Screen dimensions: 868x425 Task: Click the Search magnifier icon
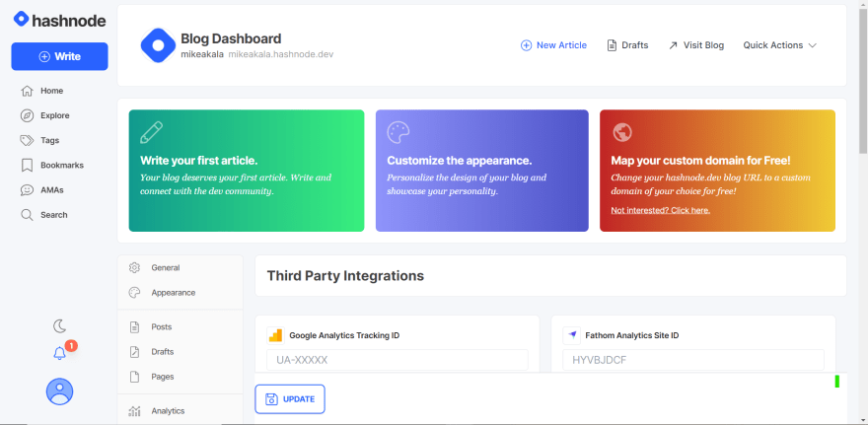tap(27, 215)
